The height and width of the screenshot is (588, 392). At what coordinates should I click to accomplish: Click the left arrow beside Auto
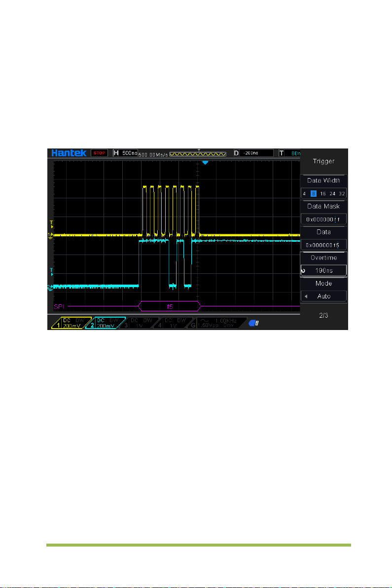click(306, 296)
